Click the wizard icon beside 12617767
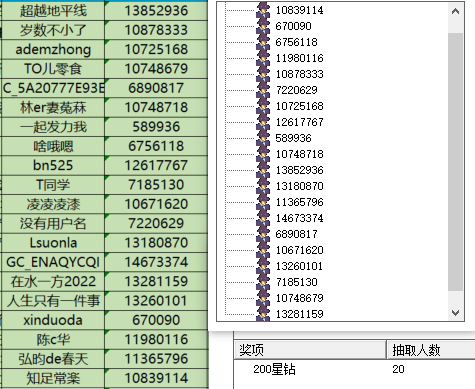The height and width of the screenshot is (389, 475). click(x=263, y=122)
